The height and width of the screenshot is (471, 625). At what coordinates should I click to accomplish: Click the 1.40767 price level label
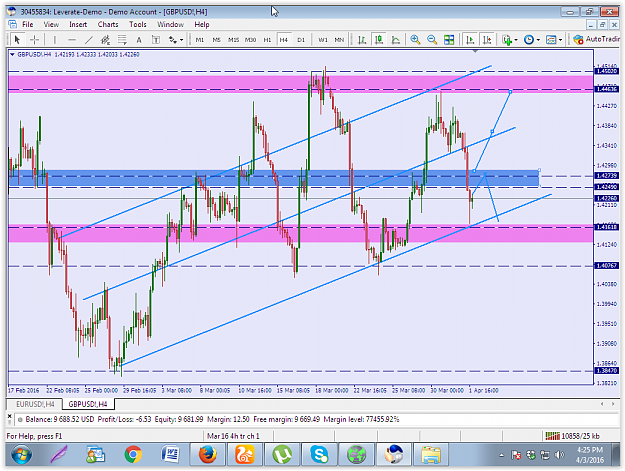click(x=606, y=265)
